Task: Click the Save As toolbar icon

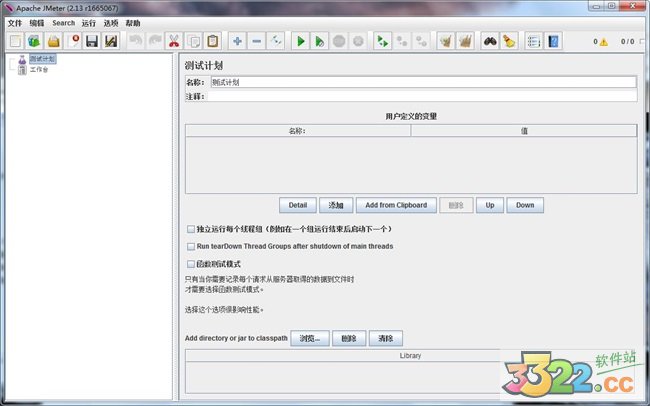Action: pos(111,41)
